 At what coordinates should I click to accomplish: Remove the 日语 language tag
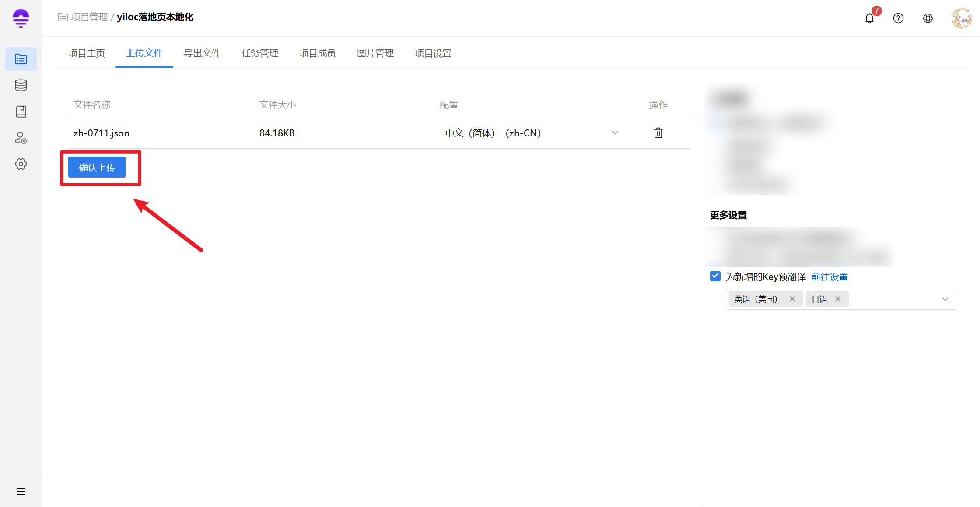tap(838, 299)
